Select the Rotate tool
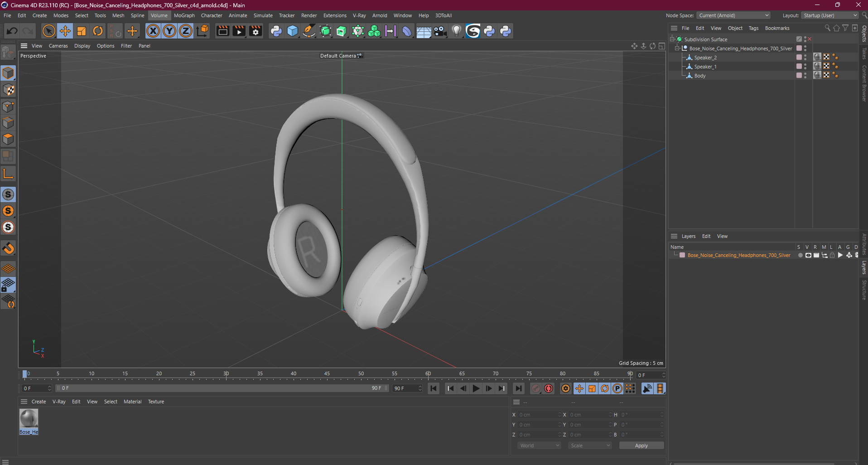 tap(98, 31)
